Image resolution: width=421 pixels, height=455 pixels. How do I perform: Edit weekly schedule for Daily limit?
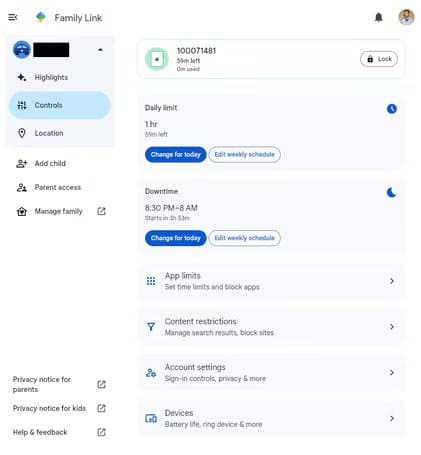click(244, 154)
